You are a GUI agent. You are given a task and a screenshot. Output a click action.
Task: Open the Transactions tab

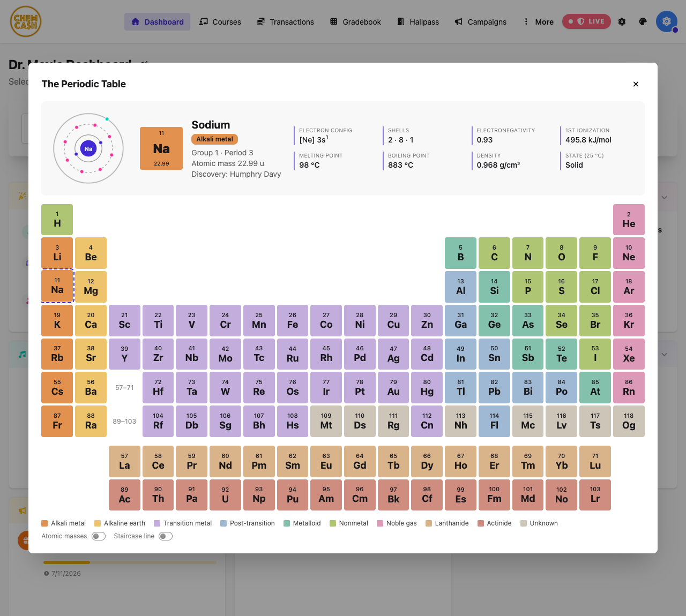point(285,22)
